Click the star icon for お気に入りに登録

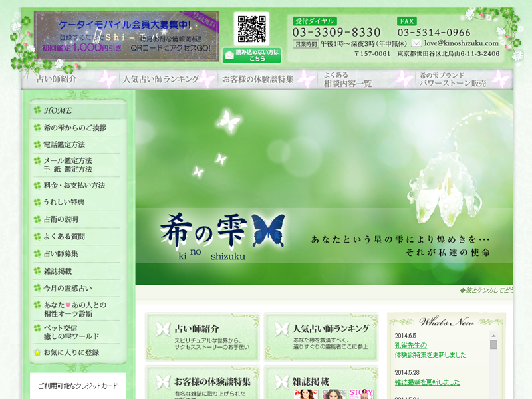pos(37,352)
